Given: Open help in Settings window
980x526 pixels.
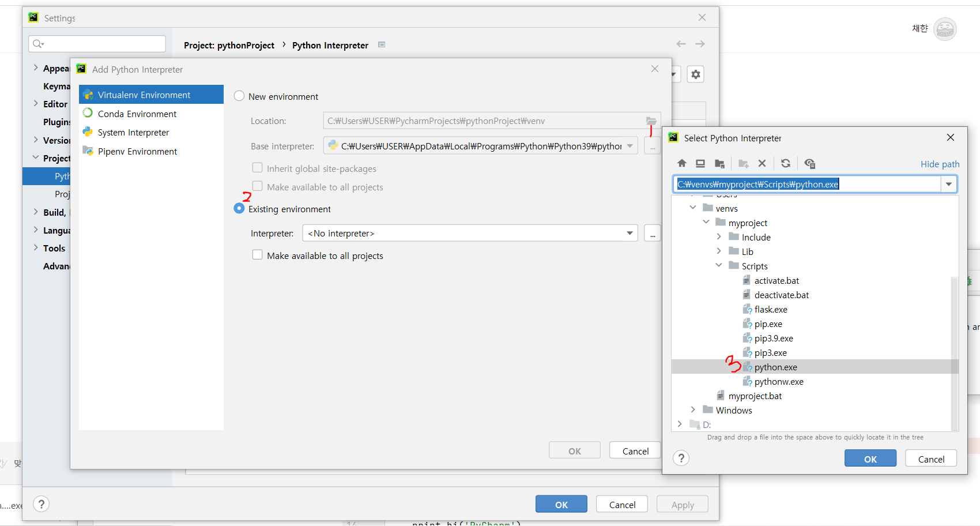Looking at the screenshot, I should (41, 504).
